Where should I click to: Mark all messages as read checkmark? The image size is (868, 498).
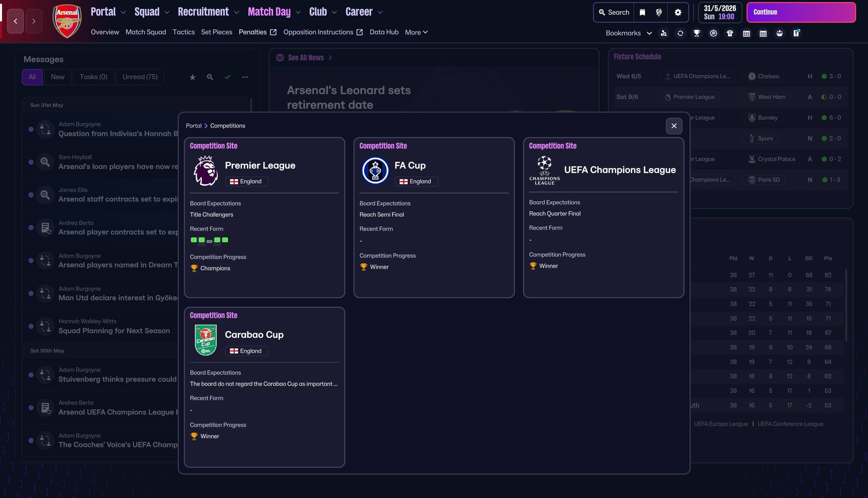tap(228, 77)
